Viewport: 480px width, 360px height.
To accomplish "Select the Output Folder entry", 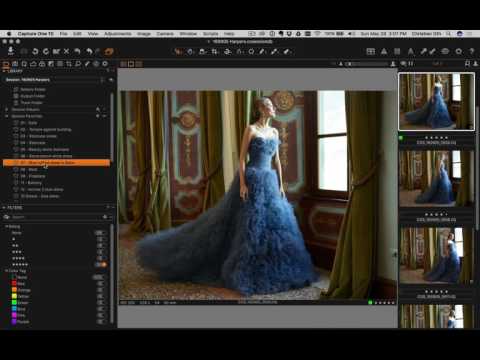I will 32,96.
